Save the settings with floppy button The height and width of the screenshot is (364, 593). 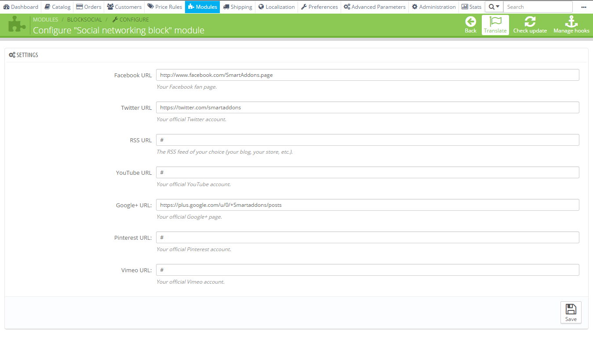pyautogui.click(x=571, y=313)
